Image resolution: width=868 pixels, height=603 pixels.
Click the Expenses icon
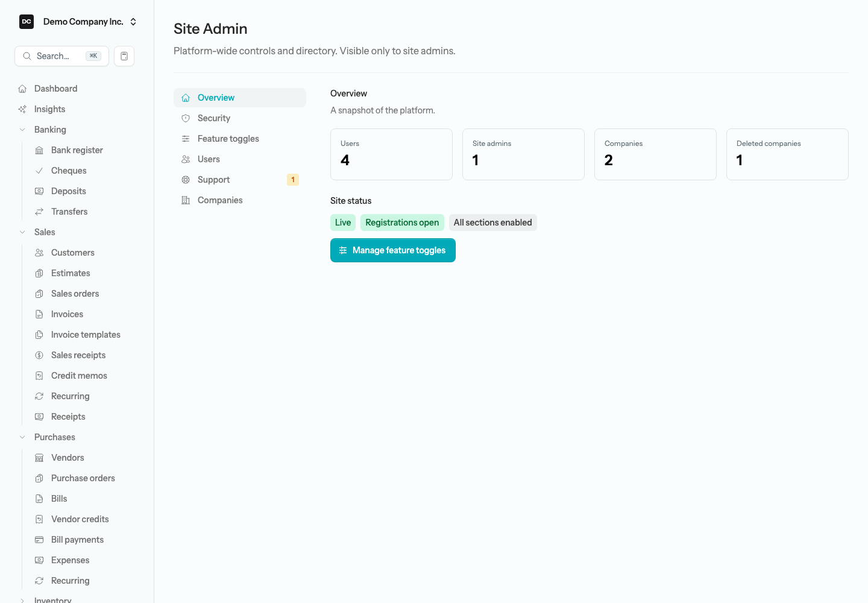[x=39, y=560]
